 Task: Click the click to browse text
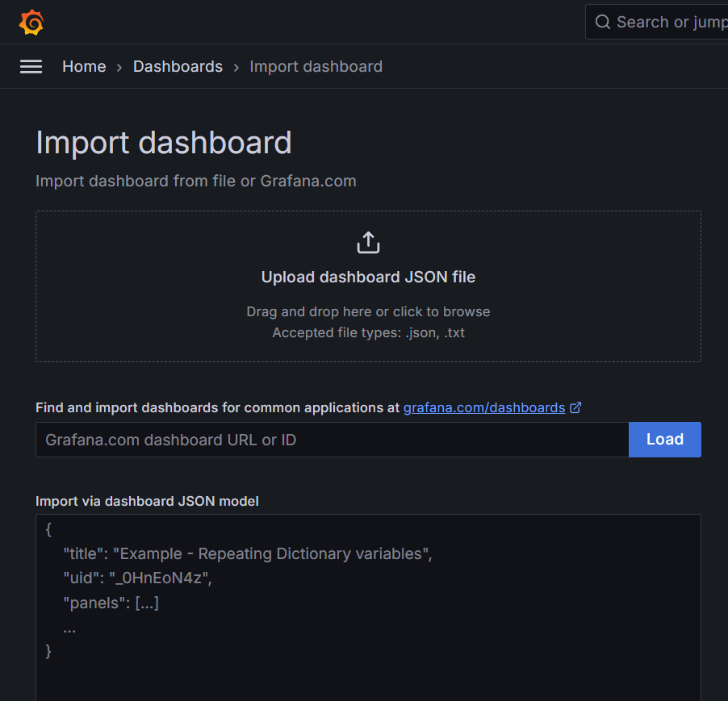438,311
